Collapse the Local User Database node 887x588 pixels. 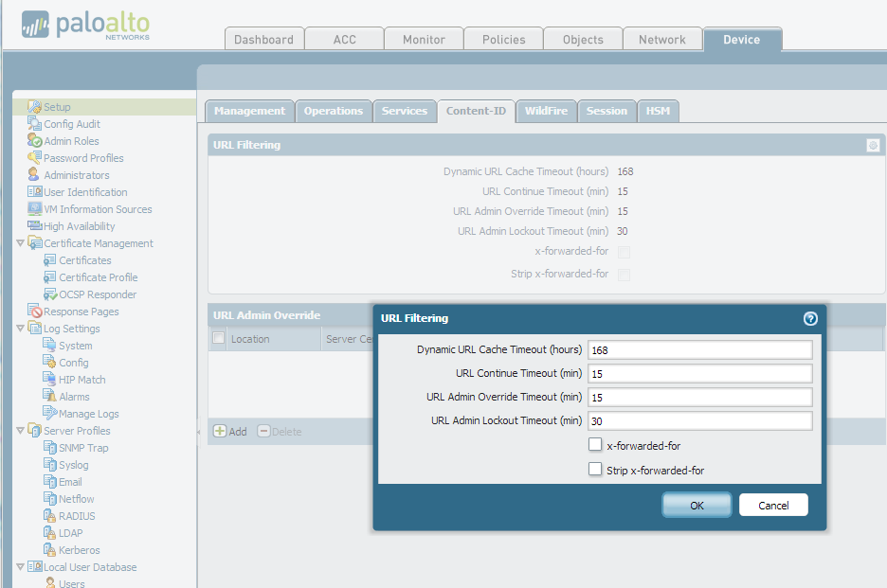[x=20, y=566]
